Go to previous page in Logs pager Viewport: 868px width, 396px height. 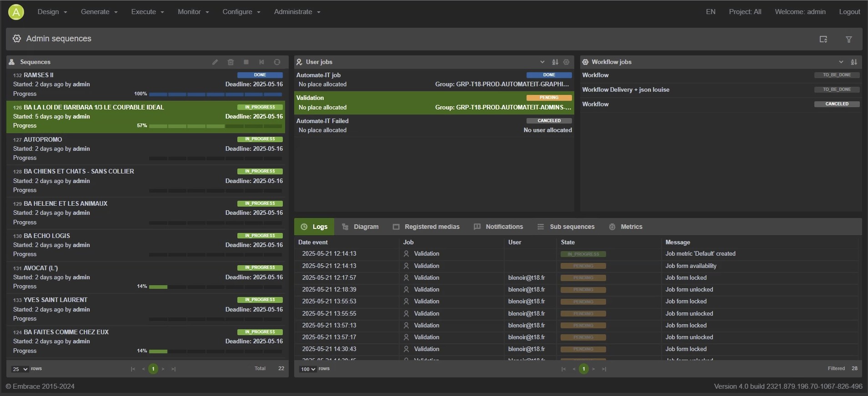574,369
